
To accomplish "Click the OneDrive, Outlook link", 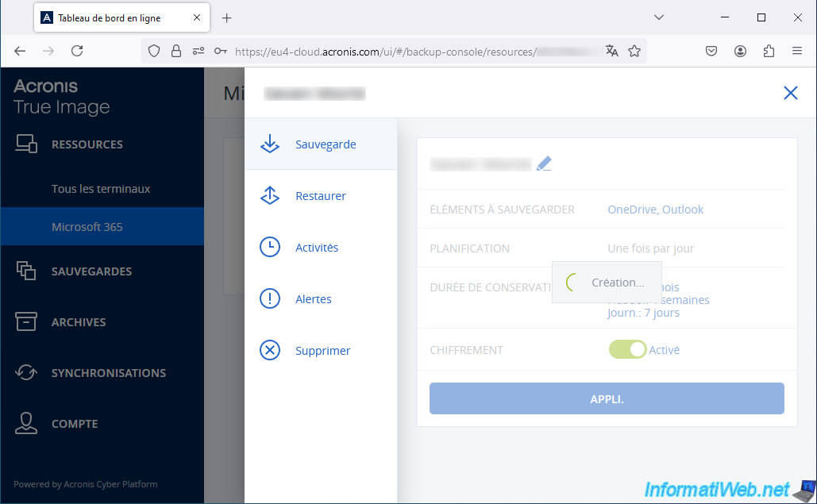I will point(655,210).
